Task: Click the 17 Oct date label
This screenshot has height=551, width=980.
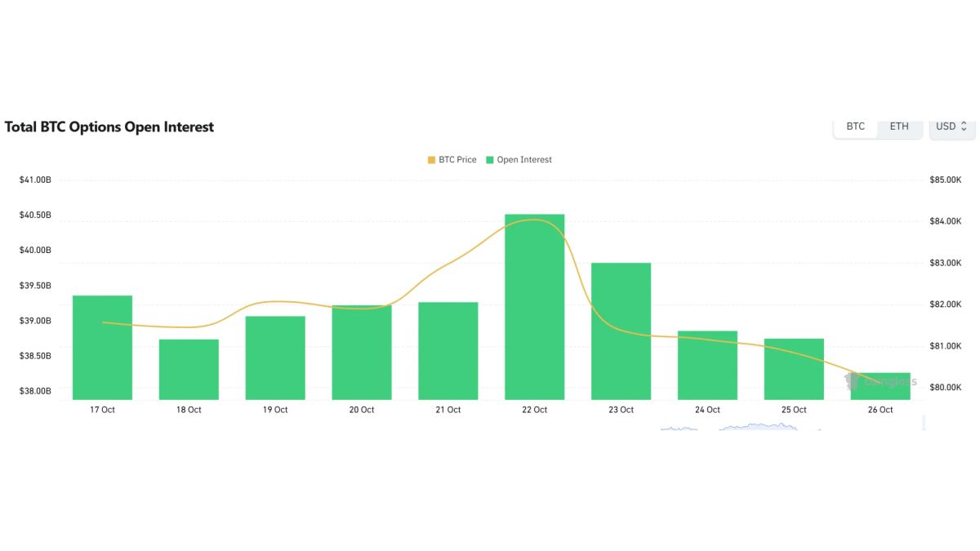Action: pos(102,410)
